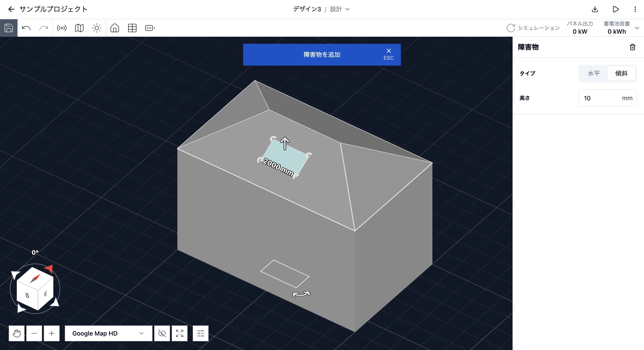This screenshot has width=644, height=350.
Task: Set obstacle type to 傾斜
Action: (x=621, y=73)
